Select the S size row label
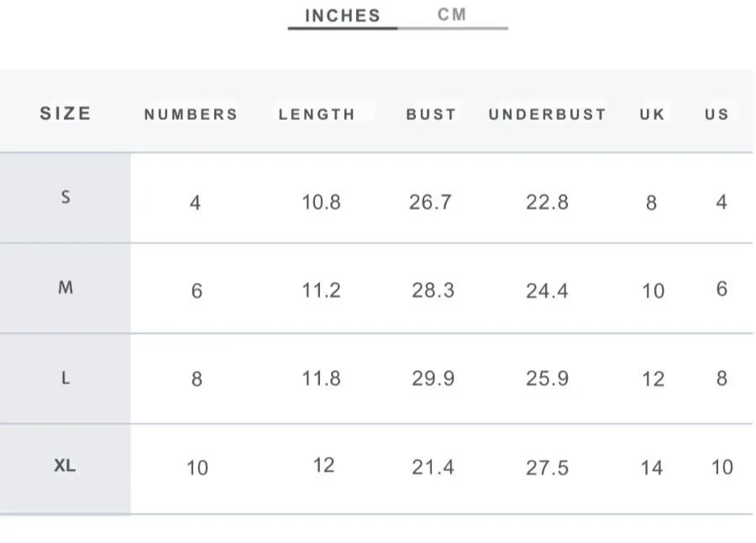The height and width of the screenshot is (543, 756). click(x=66, y=197)
